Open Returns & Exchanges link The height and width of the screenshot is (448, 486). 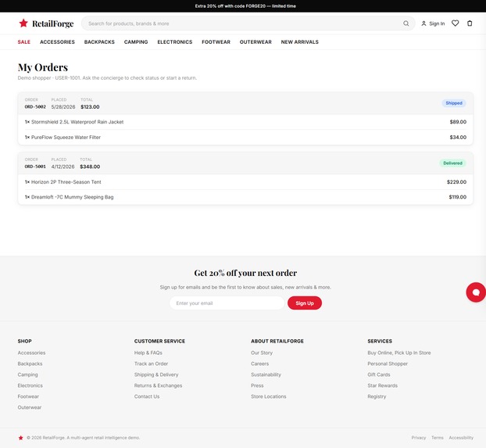(158, 385)
